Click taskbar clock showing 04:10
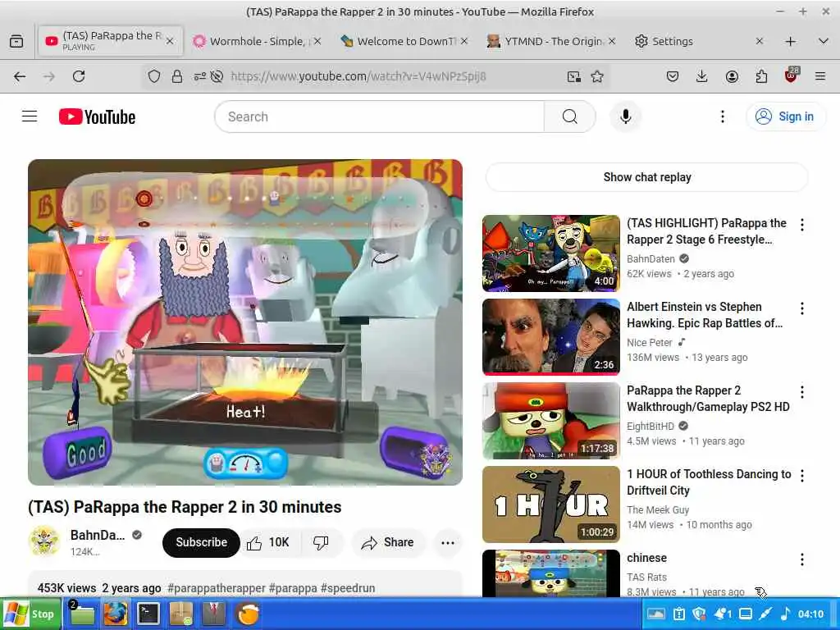This screenshot has height=630, width=840. (810, 614)
